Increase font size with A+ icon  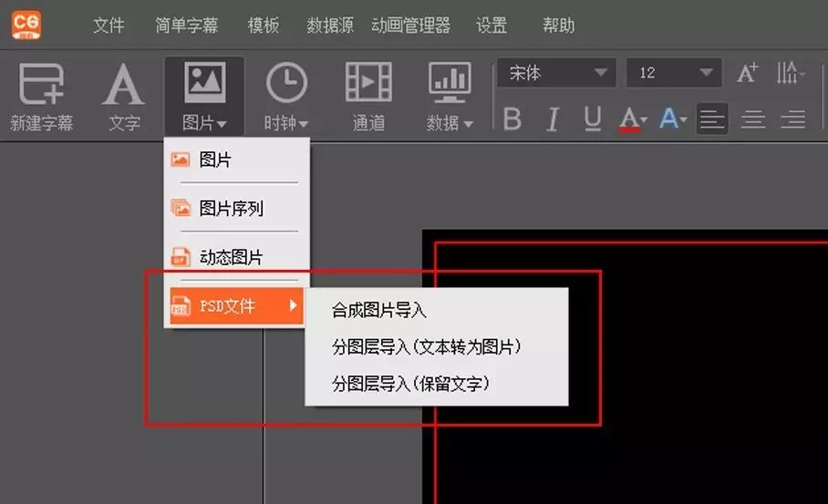[x=748, y=72]
